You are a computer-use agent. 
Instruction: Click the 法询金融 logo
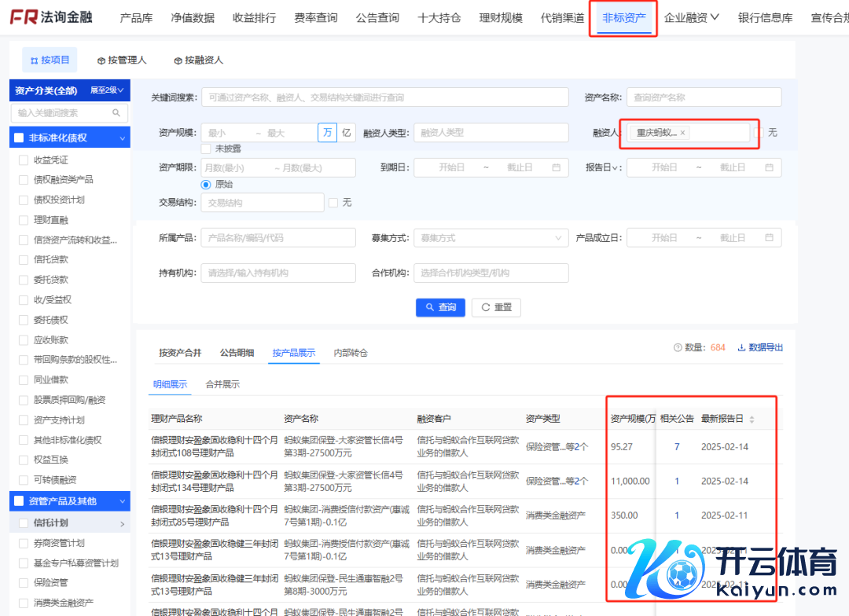point(51,16)
